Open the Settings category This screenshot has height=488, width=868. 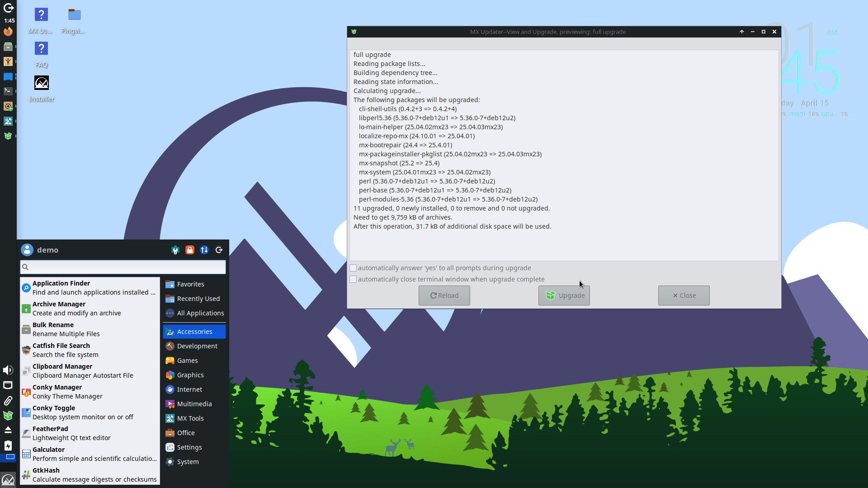click(x=194, y=447)
